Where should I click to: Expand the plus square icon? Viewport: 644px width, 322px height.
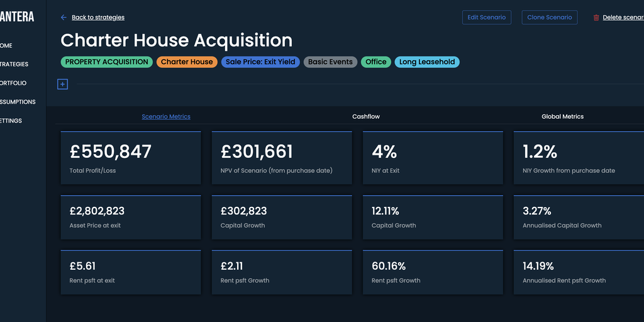[62, 84]
